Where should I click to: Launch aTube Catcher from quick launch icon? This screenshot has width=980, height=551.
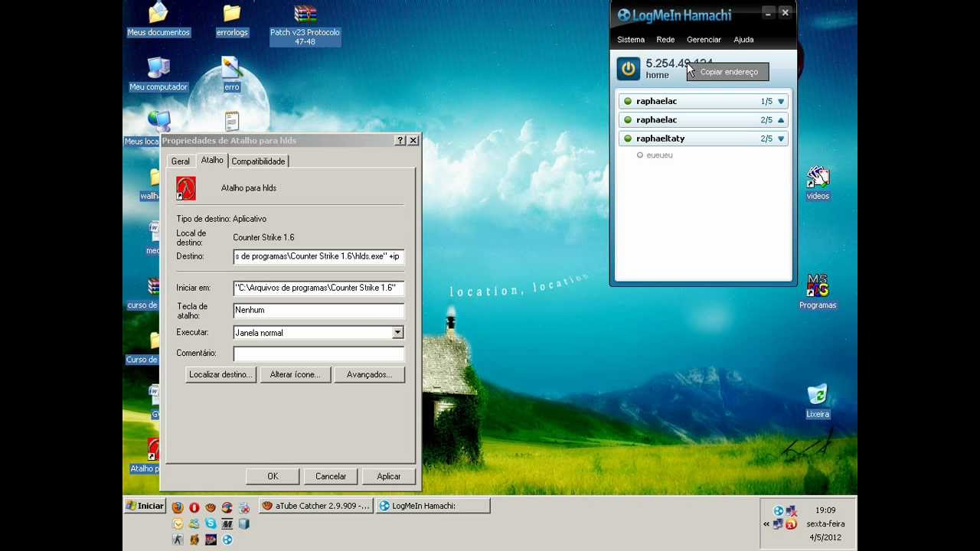coord(211,507)
